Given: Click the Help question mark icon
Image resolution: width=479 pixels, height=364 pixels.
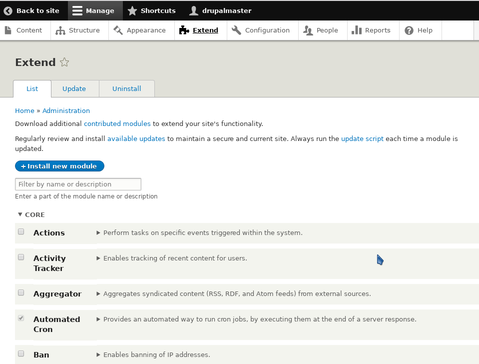Looking at the screenshot, I should [409, 31].
